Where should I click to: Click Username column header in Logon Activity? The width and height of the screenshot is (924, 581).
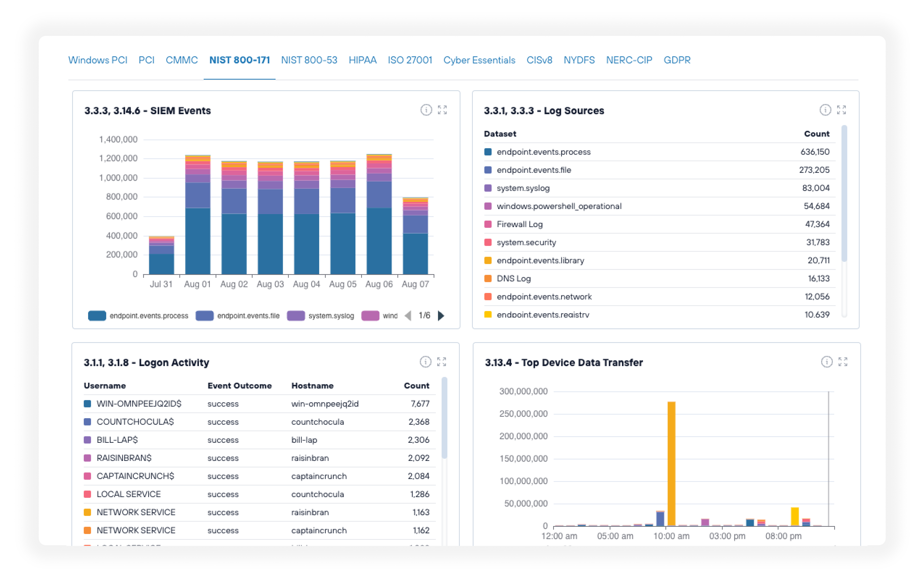pos(105,385)
